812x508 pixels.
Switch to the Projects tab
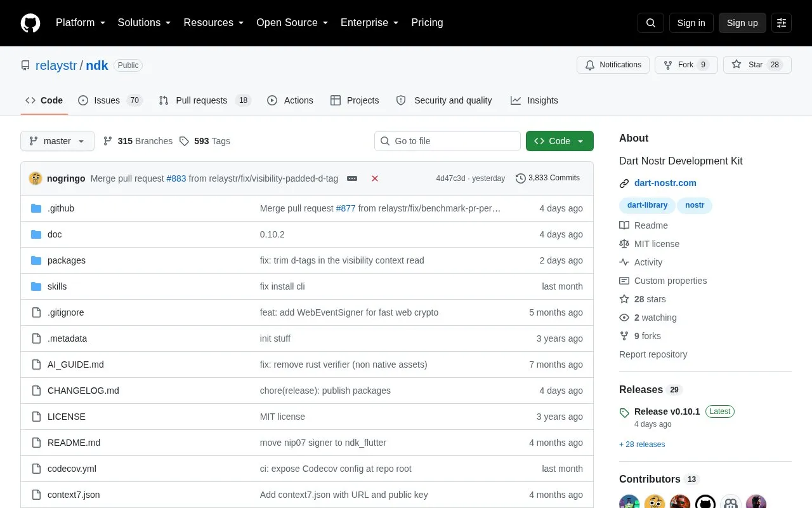click(355, 100)
